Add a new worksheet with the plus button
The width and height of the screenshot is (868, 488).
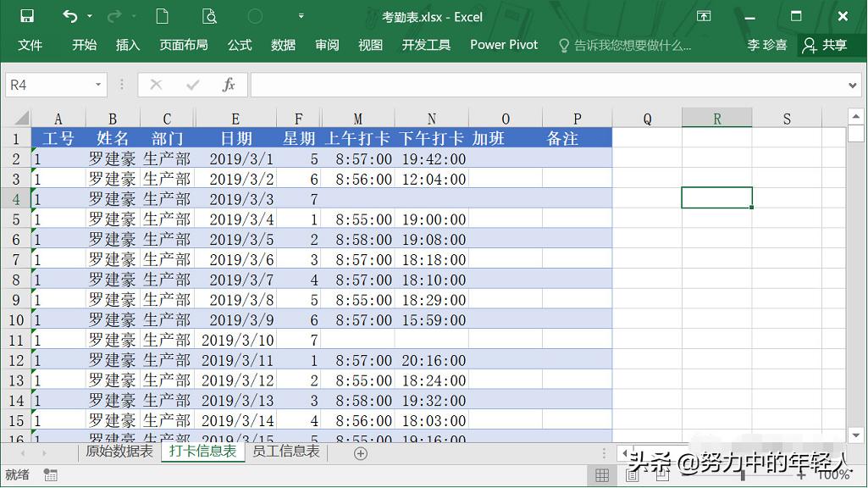360,453
